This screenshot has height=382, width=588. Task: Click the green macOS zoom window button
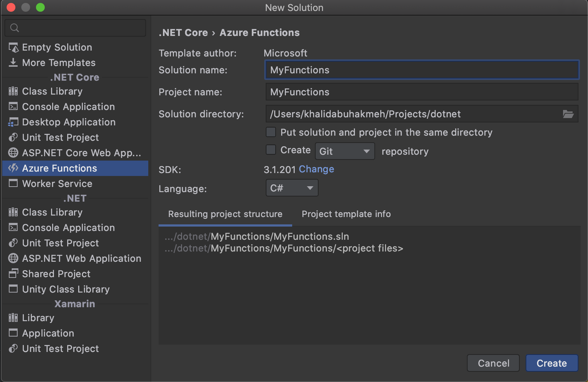click(x=40, y=7)
